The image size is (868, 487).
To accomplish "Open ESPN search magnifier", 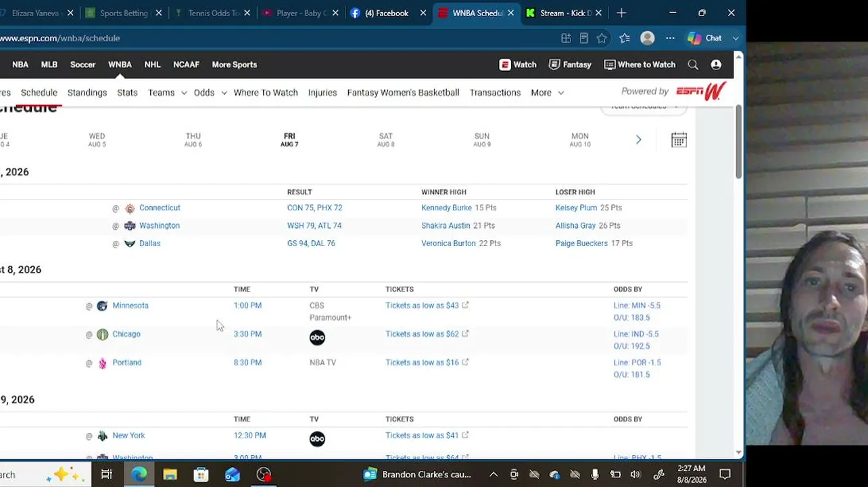I will click(x=693, y=64).
